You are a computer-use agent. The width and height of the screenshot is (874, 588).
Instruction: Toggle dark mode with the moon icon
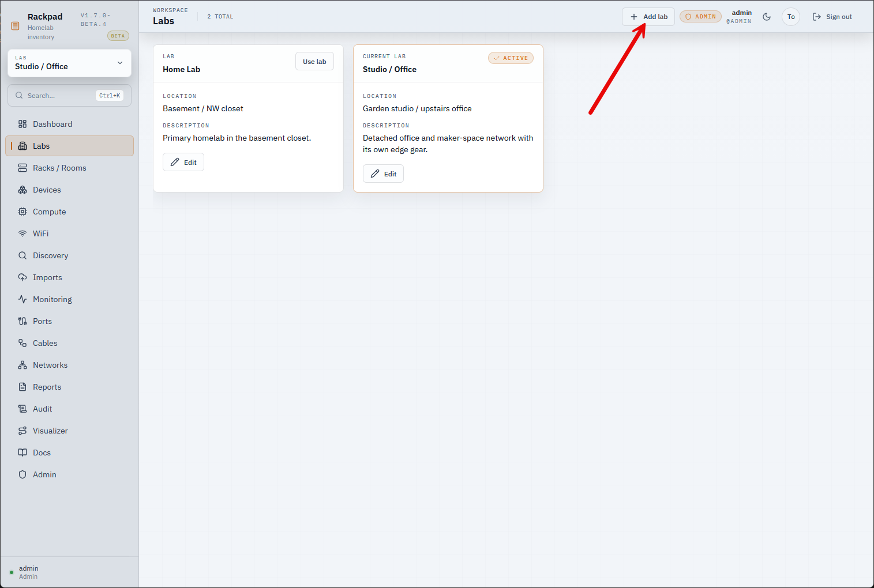(767, 17)
